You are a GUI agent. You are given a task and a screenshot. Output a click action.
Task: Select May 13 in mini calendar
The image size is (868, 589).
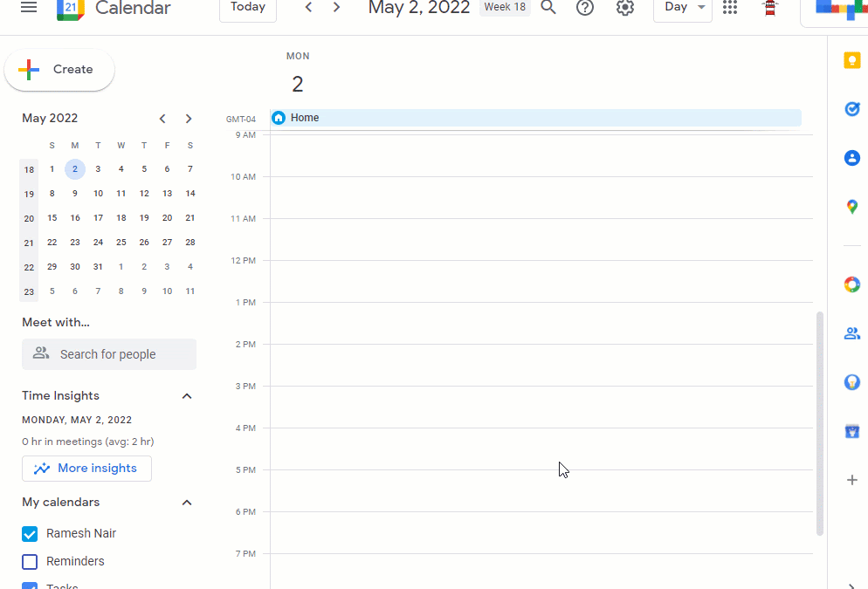(x=167, y=194)
